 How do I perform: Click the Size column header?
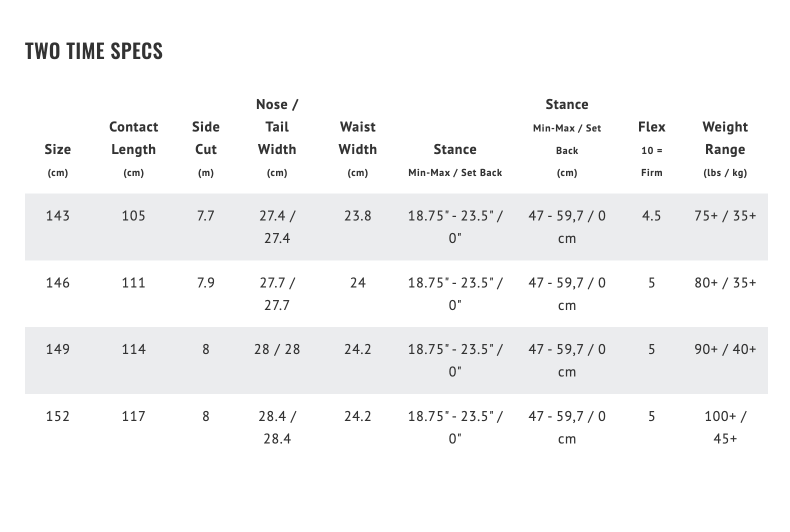coord(57,149)
